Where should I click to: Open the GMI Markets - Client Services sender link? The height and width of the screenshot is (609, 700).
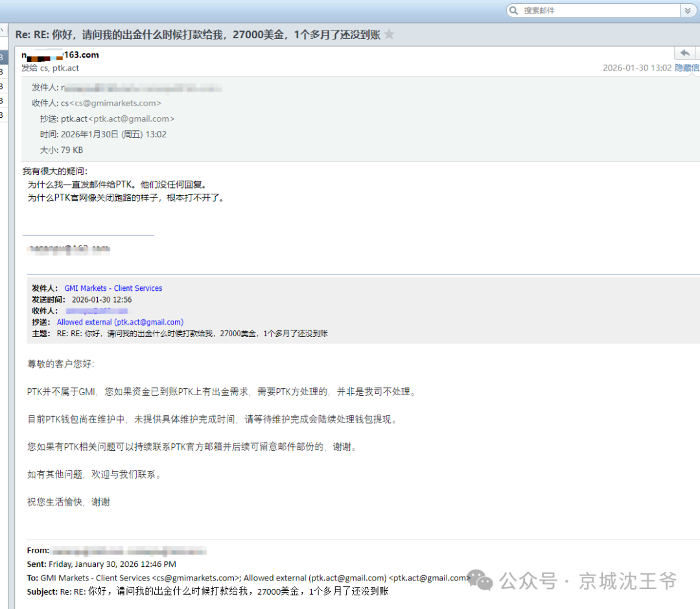coord(113,288)
